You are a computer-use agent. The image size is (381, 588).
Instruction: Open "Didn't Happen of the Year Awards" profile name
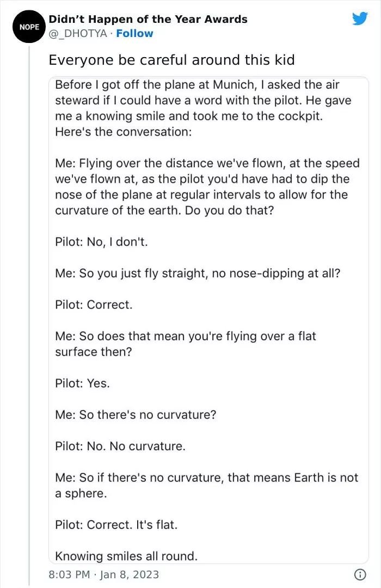click(x=148, y=19)
